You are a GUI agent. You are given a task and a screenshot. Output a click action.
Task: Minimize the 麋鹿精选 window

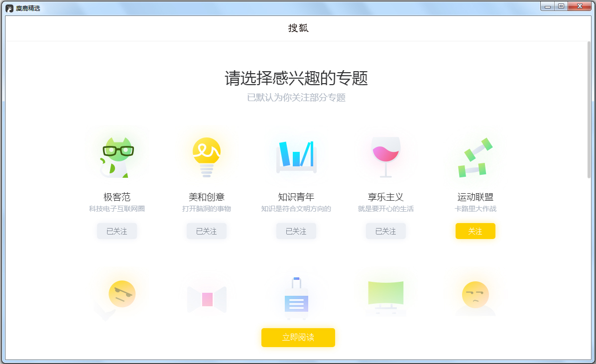(x=547, y=6)
